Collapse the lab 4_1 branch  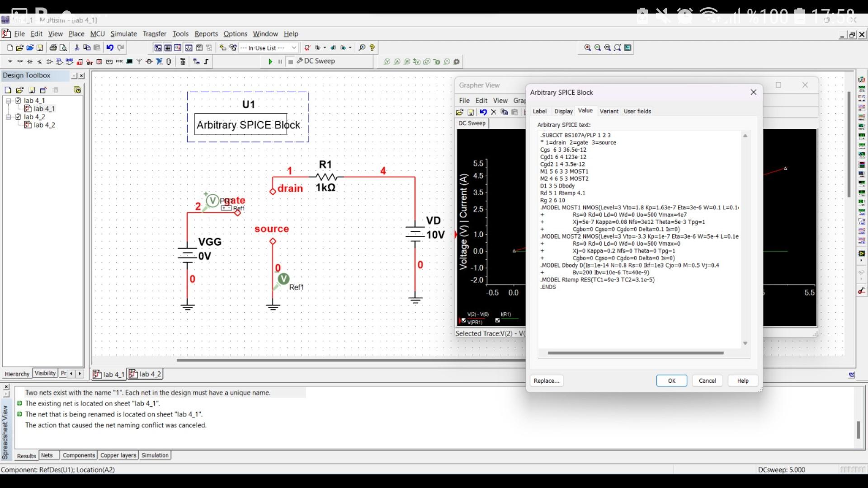pos(8,100)
